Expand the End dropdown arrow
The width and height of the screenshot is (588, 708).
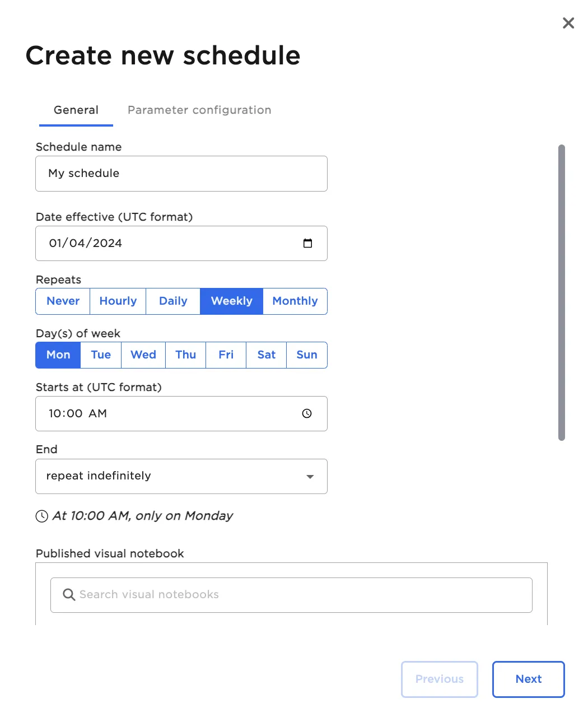pos(310,477)
